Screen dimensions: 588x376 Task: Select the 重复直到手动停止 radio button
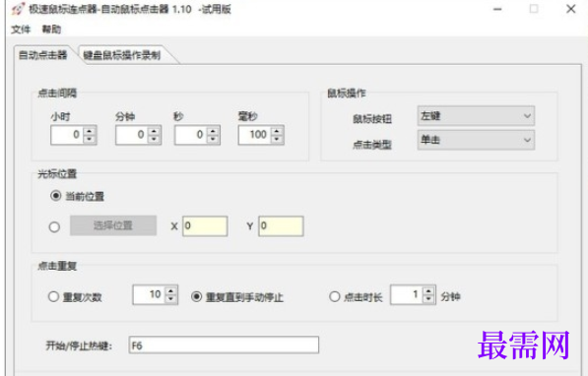[197, 296]
